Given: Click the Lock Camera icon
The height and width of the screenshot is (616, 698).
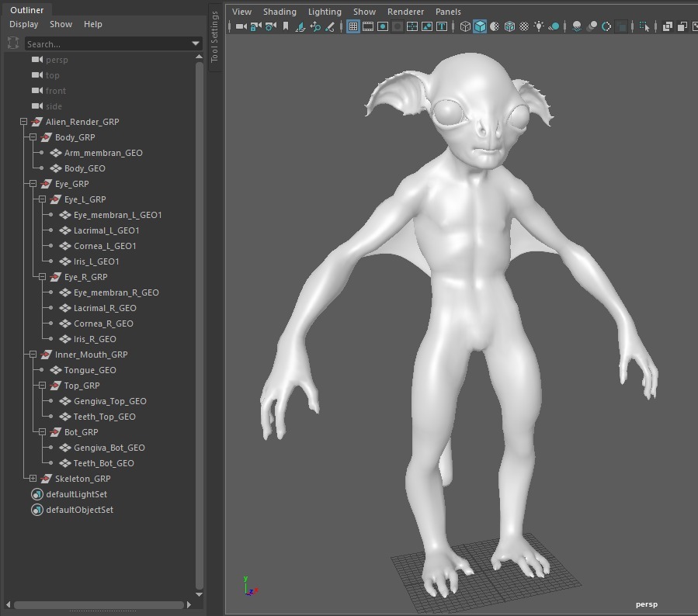Looking at the screenshot, I should (x=256, y=26).
